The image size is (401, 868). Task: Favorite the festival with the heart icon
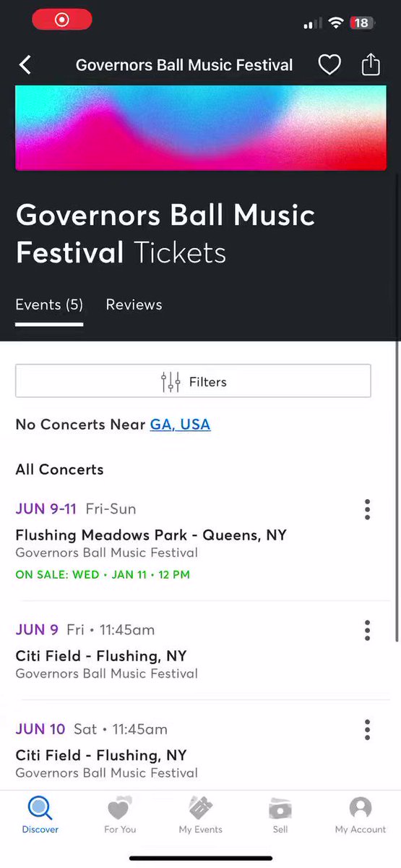tap(329, 65)
